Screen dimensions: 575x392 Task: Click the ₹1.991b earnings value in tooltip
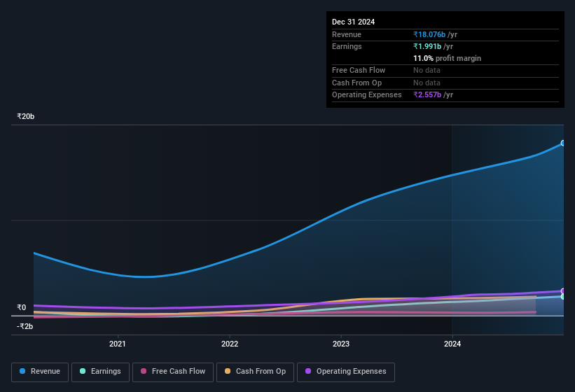pyautogui.click(x=427, y=46)
